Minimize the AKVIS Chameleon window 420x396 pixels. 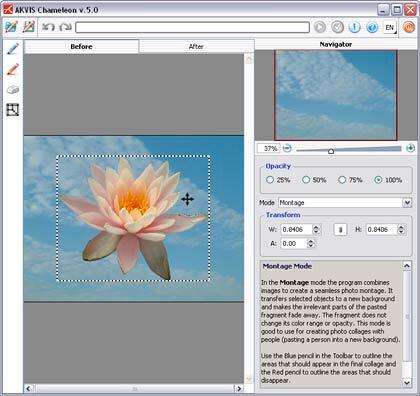[383, 10]
